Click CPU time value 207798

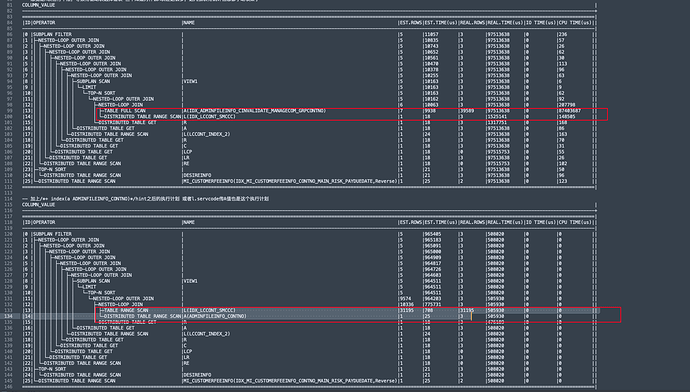point(567,105)
